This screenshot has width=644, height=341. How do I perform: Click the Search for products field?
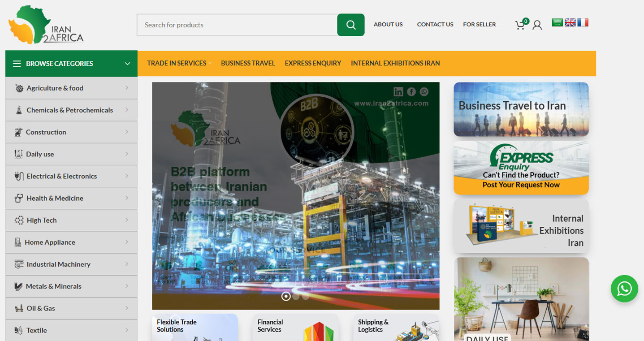237,25
